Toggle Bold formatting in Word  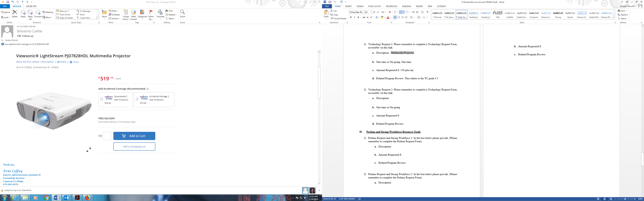point(351,17)
